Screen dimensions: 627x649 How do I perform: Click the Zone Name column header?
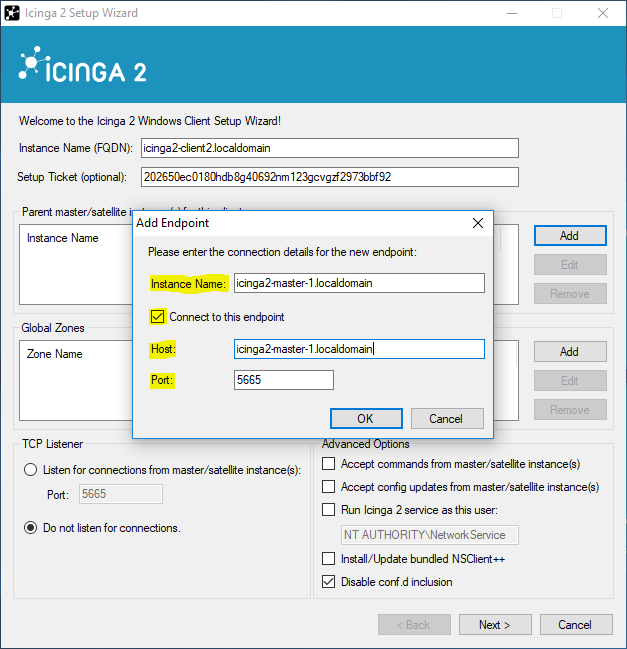coord(55,354)
